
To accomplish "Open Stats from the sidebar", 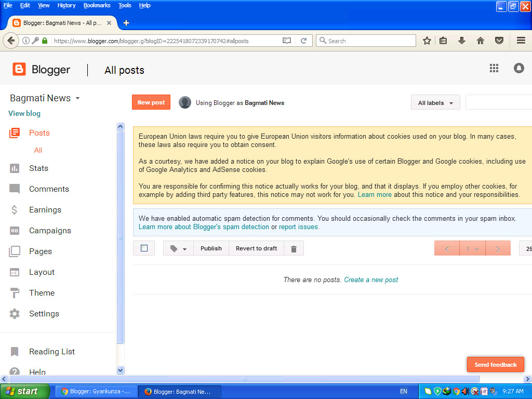I will point(39,168).
